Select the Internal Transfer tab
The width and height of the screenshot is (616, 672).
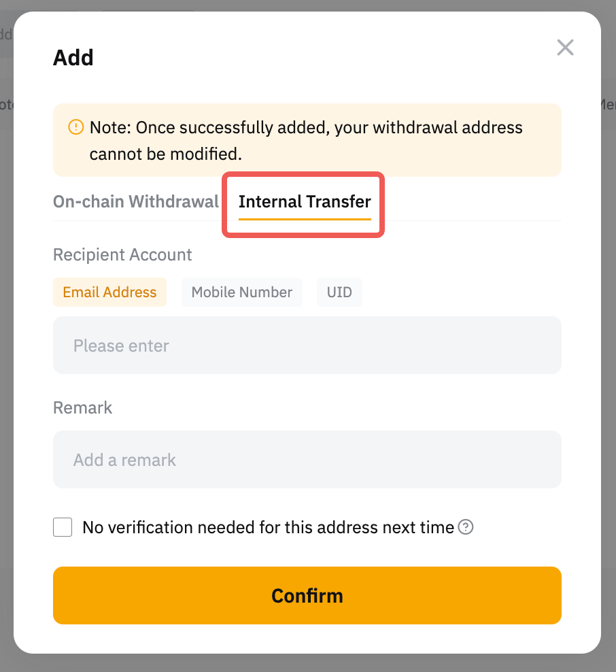coord(305,201)
